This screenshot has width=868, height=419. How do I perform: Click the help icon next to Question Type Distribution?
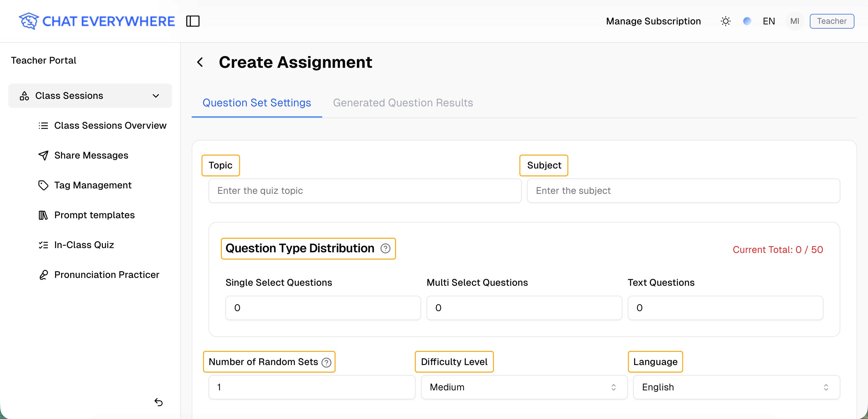[x=385, y=248]
